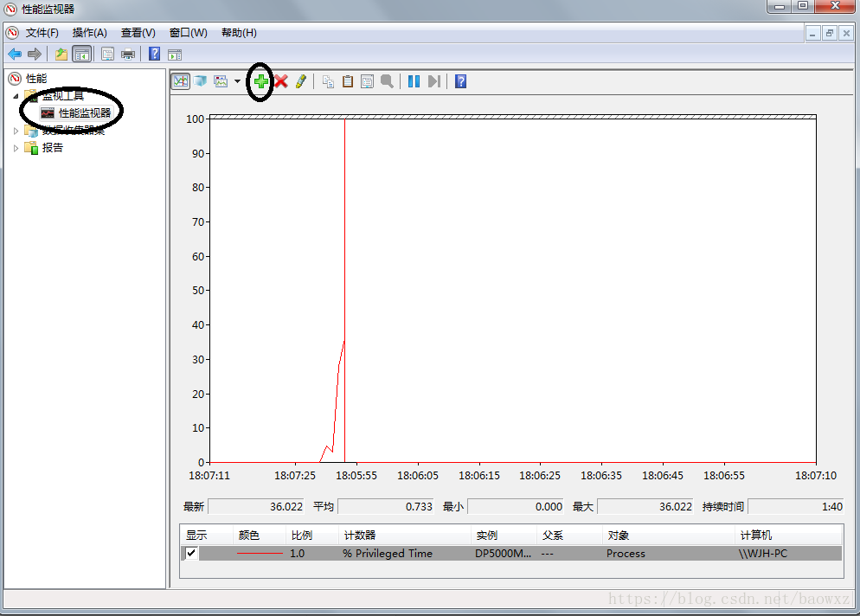Open the 文件(F) menu
This screenshot has width=860, height=616.
pyautogui.click(x=42, y=33)
